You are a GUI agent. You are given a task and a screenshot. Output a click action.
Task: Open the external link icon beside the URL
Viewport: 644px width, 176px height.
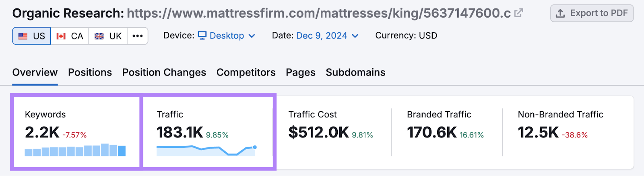pyautogui.click(x=518, y=13)
